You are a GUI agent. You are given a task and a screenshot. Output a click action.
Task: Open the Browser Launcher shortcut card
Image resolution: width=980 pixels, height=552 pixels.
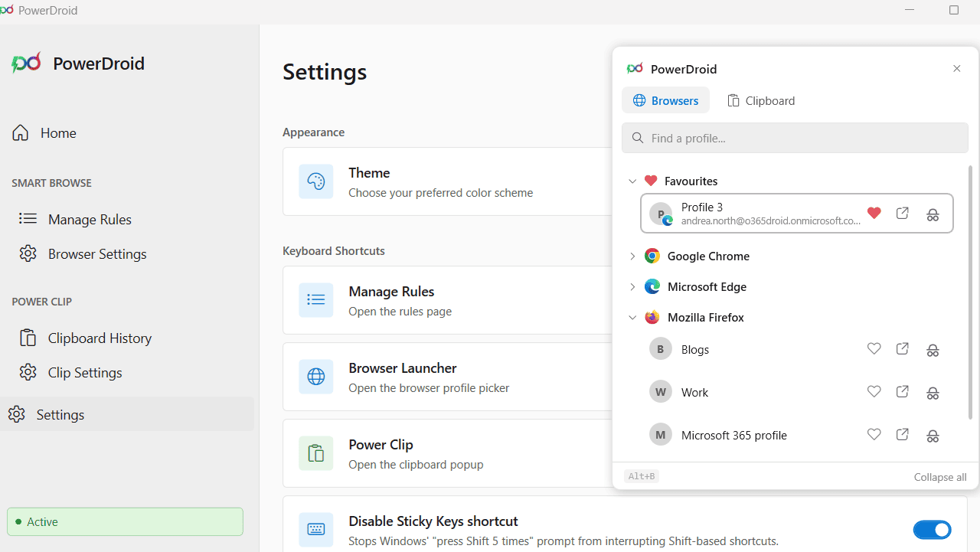click(448, 377)
